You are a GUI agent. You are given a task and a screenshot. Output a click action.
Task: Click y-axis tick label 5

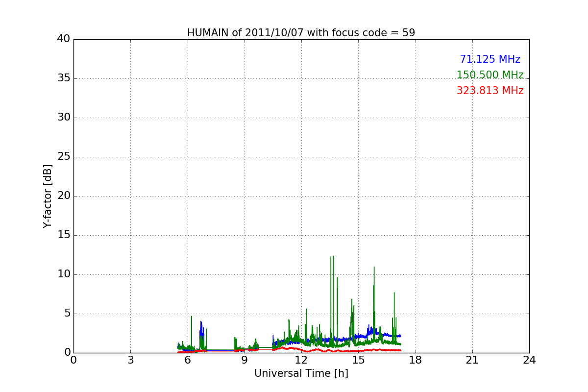(67, 314)
